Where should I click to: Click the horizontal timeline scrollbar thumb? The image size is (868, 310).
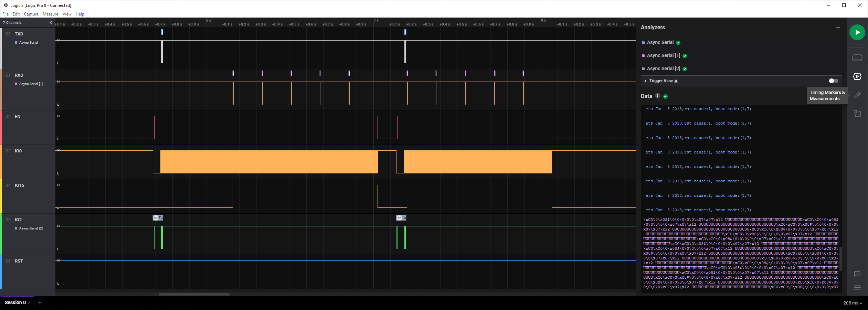point(194,294)
